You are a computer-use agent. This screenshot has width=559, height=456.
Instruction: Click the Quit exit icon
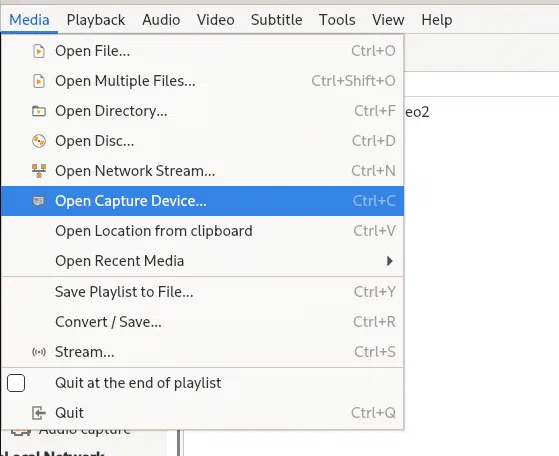pos(39,413)
